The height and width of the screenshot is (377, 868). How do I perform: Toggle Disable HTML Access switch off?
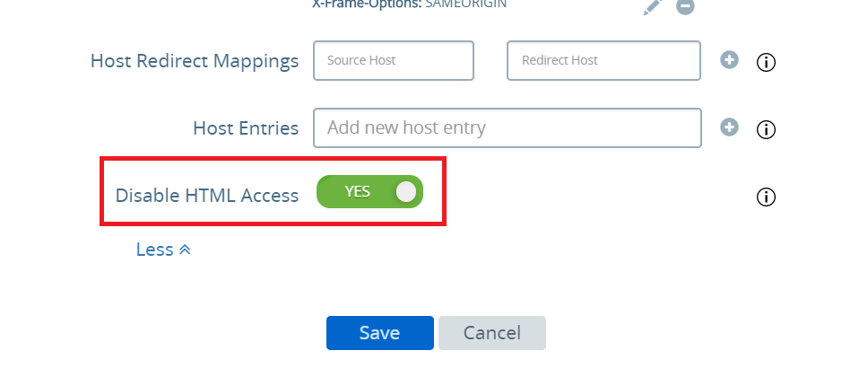[x=369, y=192]
